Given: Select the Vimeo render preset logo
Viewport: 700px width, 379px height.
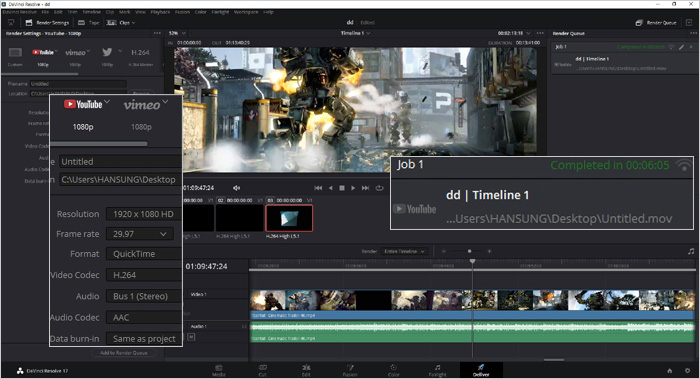Looking at the screenshot, I should (x=75, y=53).
